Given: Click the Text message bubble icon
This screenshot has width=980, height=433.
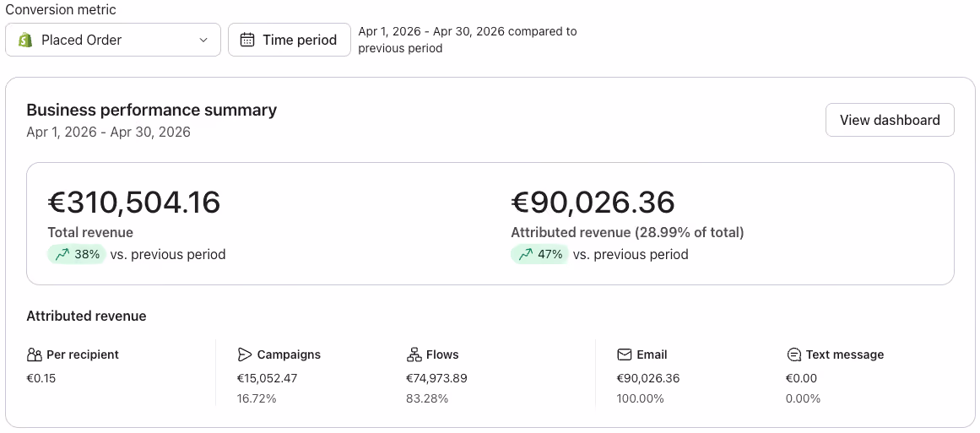Looking at the screenshot, I should 793,355.
